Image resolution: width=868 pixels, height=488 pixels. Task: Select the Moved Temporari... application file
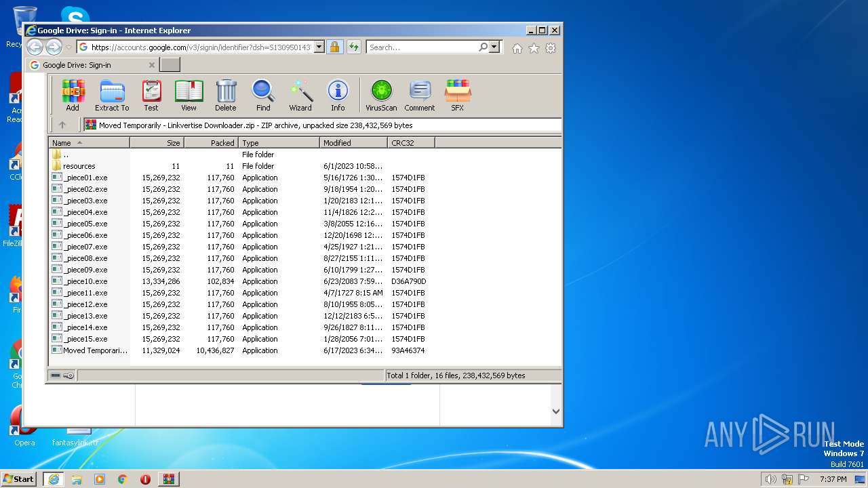[90, 350]
